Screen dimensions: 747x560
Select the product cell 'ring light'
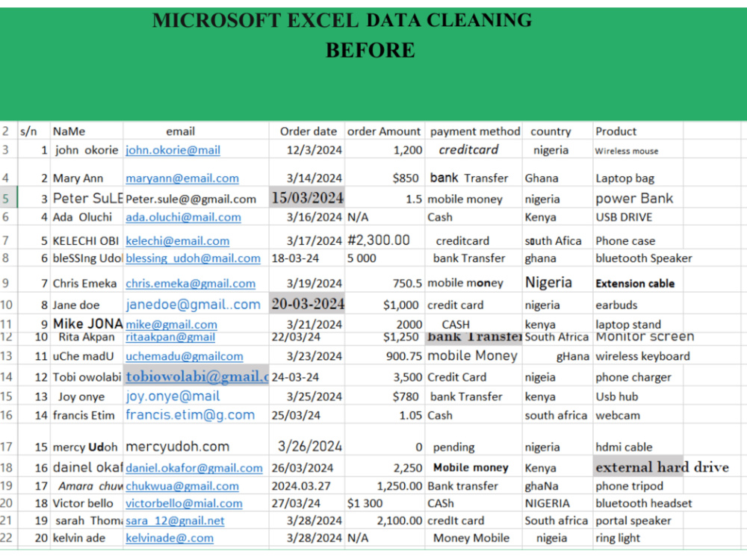click(638, 538)
